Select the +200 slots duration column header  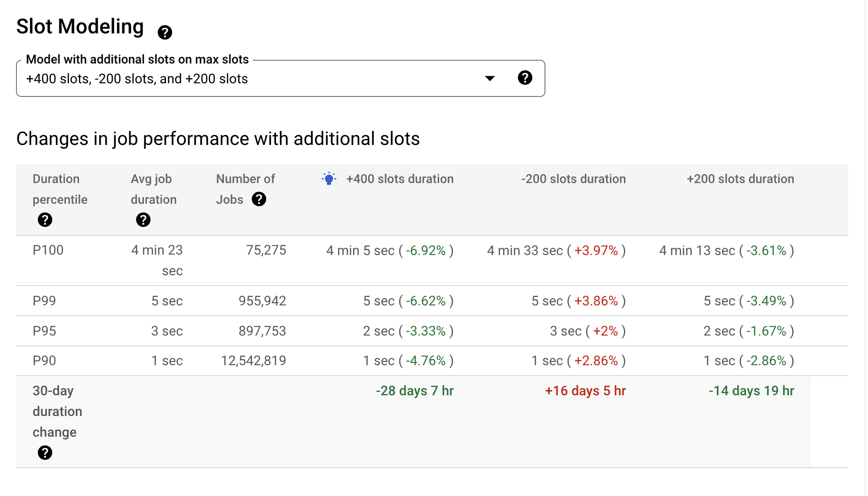(x=740, y=179)
